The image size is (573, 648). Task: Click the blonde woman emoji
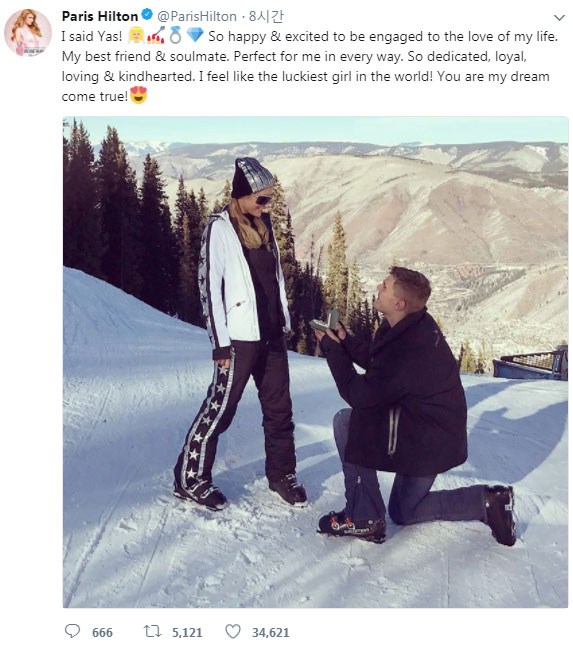(x=136, y=36)
